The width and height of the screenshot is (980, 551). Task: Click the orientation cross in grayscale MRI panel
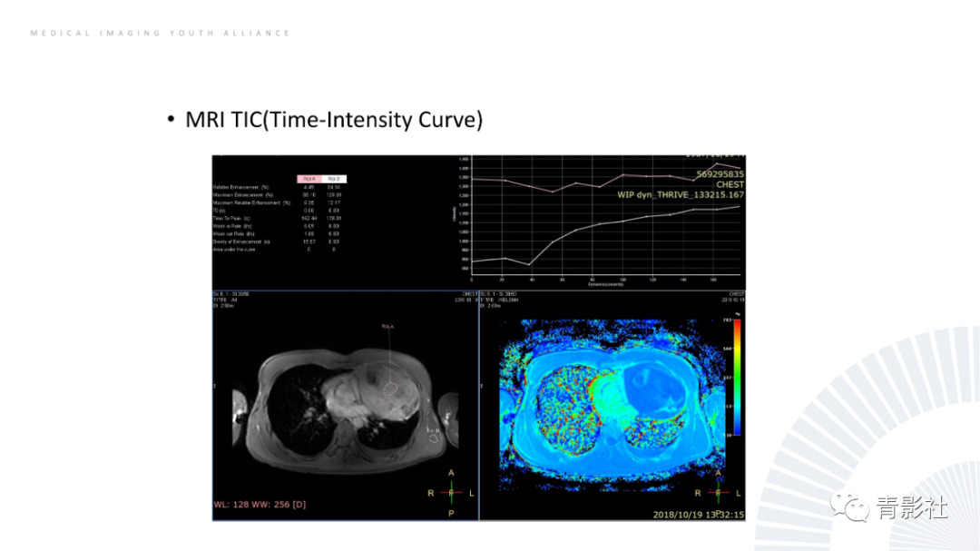tap(451, 493)
